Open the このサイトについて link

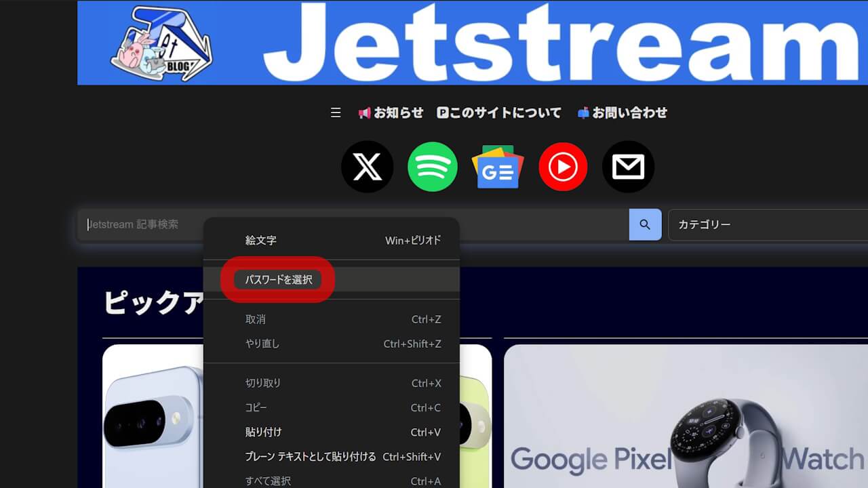pos(499,113)
